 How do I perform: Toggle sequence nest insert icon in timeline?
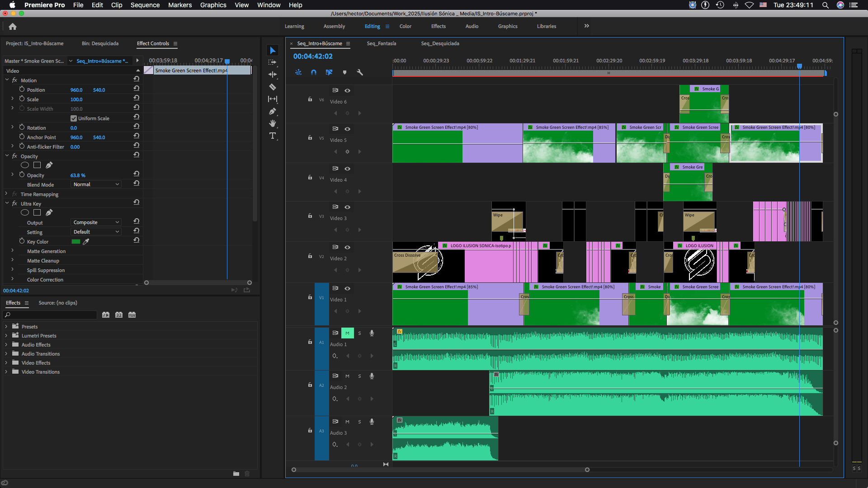pos(298,72)
